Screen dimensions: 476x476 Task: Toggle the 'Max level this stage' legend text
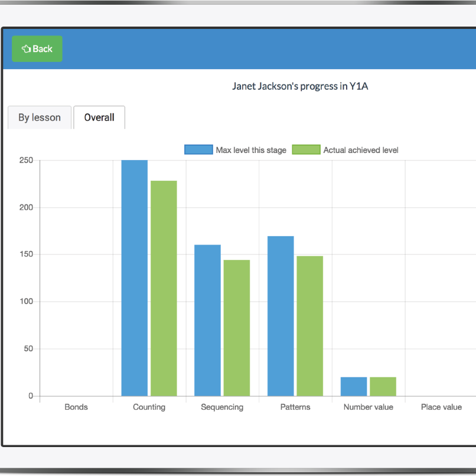click(x=251, y=150)
